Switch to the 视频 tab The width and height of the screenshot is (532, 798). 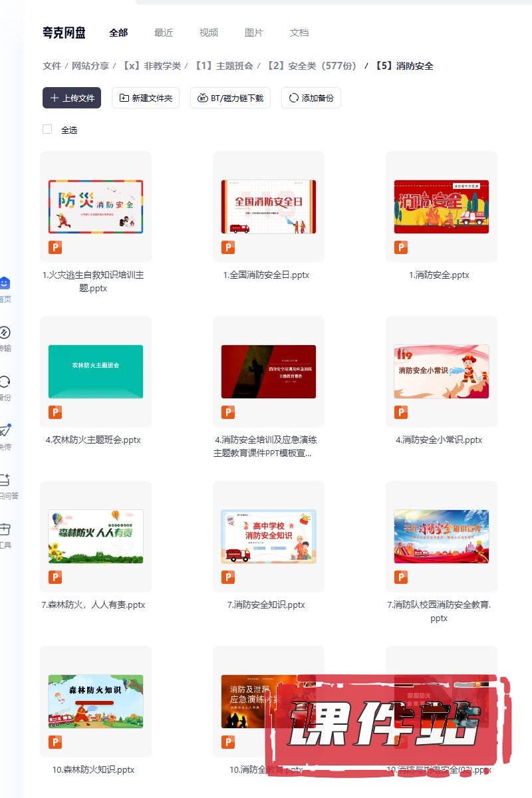click(x=209, y=33)
